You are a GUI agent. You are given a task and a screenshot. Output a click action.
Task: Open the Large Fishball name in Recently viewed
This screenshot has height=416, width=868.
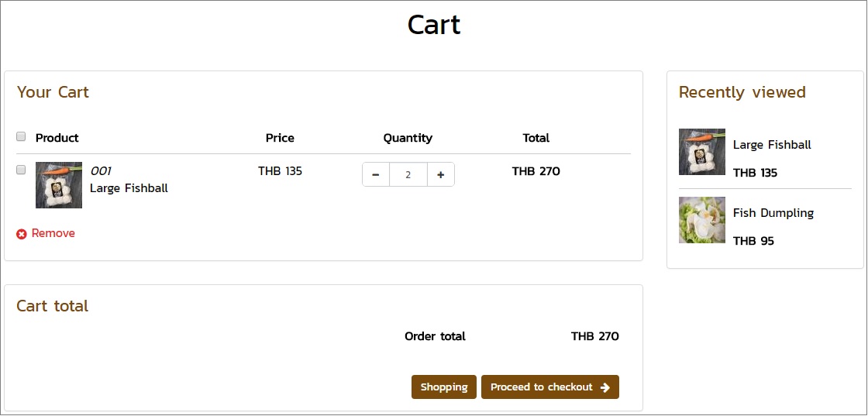[772, 145]
